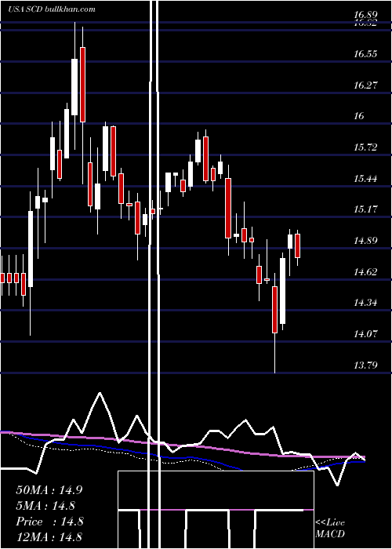
Task: Click the 15.72 price axis label
Action: tap(365, 147)
